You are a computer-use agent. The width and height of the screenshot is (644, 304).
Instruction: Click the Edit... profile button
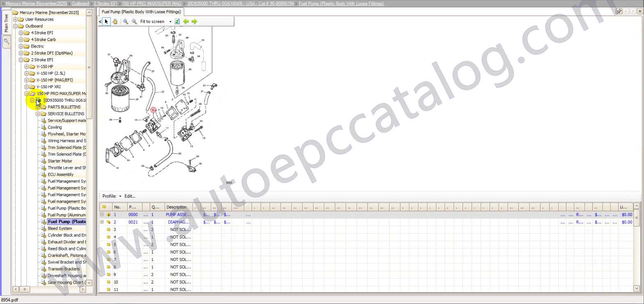click(x=130, y=196)
